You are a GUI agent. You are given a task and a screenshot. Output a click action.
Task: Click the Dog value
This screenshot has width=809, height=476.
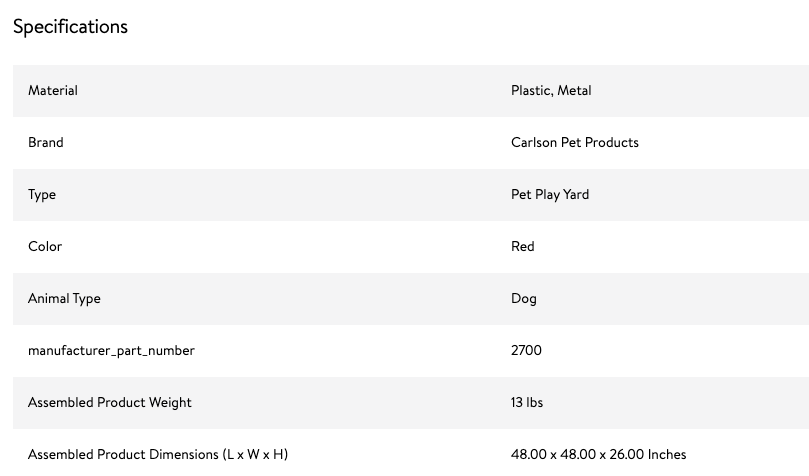[x=524, y=299]
